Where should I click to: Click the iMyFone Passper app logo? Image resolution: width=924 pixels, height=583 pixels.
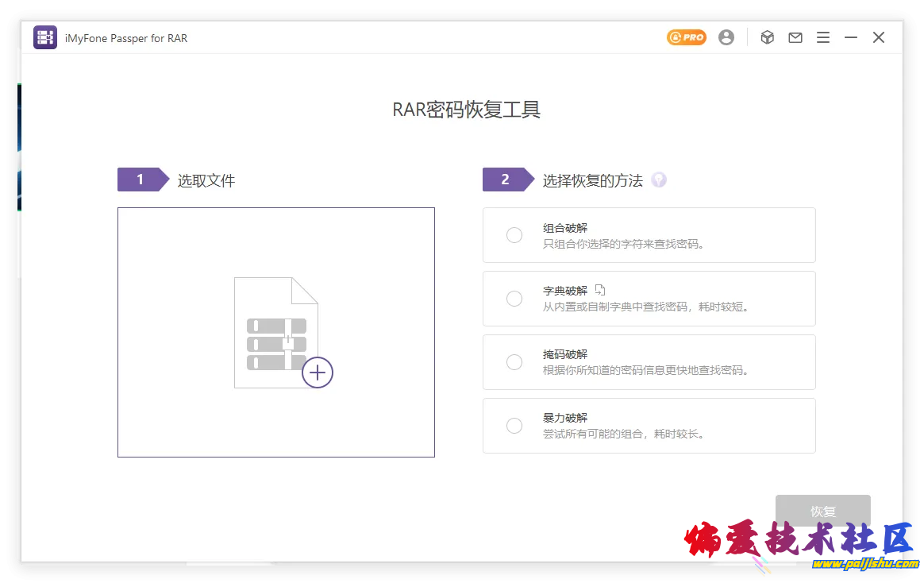45,37
